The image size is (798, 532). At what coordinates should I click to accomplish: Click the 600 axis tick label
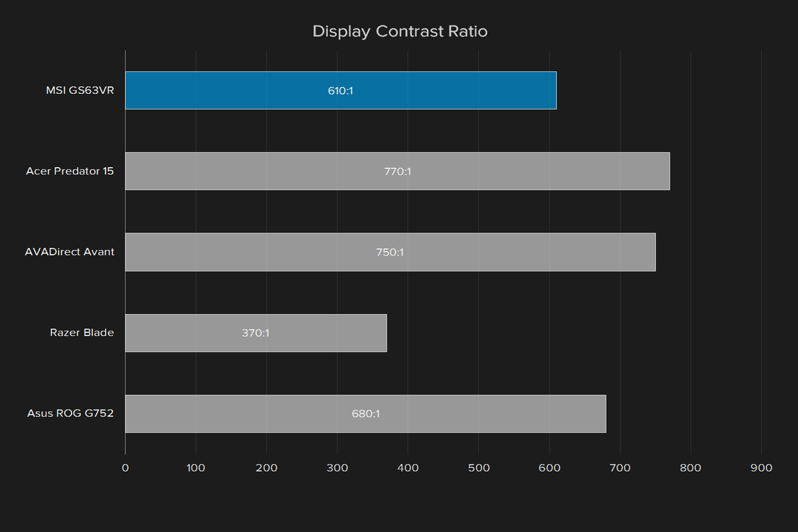[x=550, y=468]
